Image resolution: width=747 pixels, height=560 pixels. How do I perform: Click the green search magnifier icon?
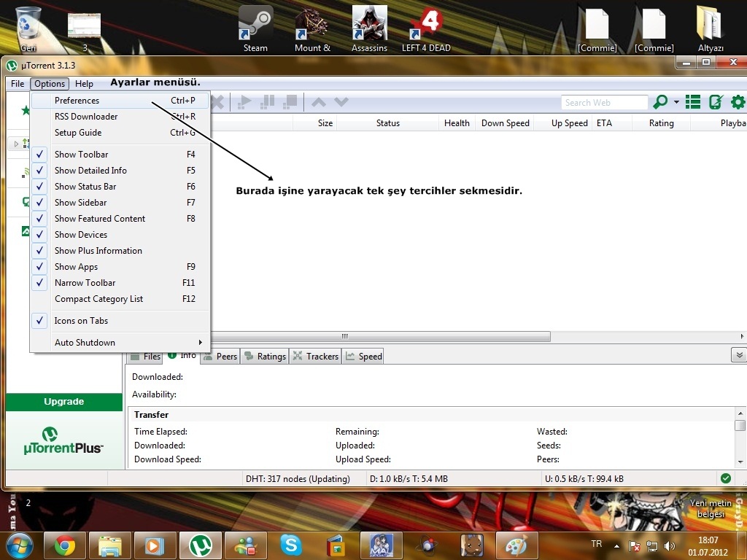tap(660, 102)
